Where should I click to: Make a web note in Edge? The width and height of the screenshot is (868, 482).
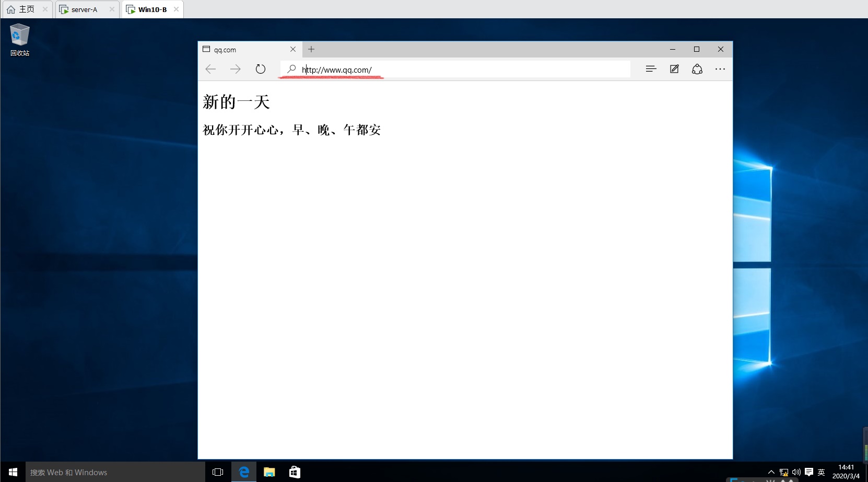pos(674,69)
